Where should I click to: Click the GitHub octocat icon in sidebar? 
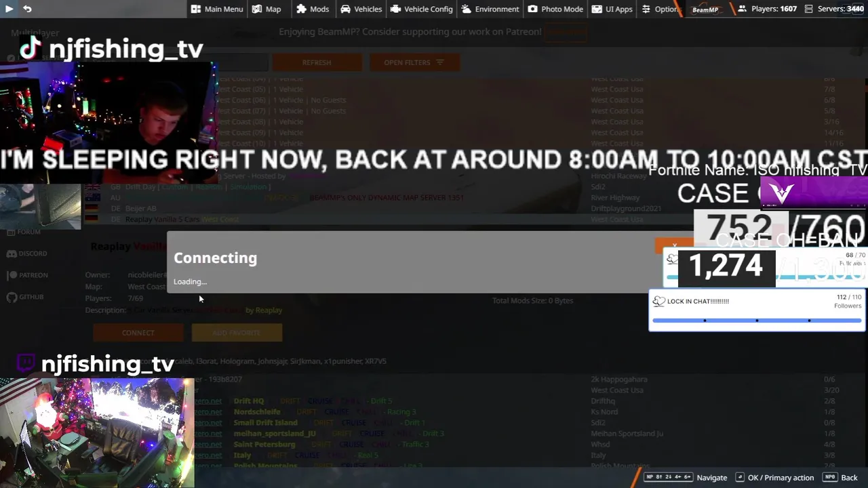coord(12,297)
